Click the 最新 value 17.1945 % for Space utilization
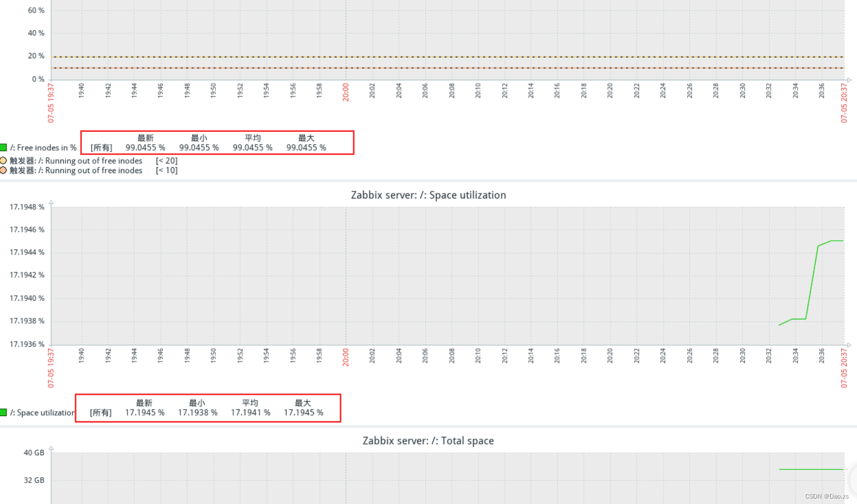The image size is (857, 504). click(x=145, y=412)
